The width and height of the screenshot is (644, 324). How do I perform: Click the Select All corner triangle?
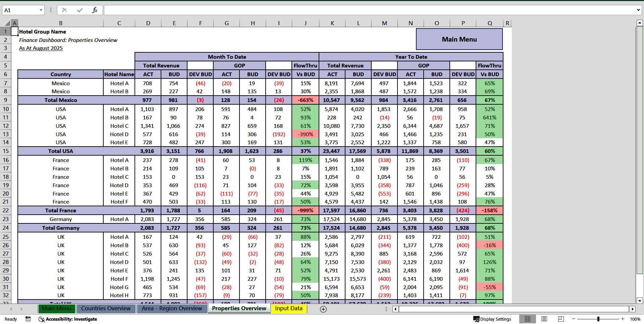coord(7,23)
